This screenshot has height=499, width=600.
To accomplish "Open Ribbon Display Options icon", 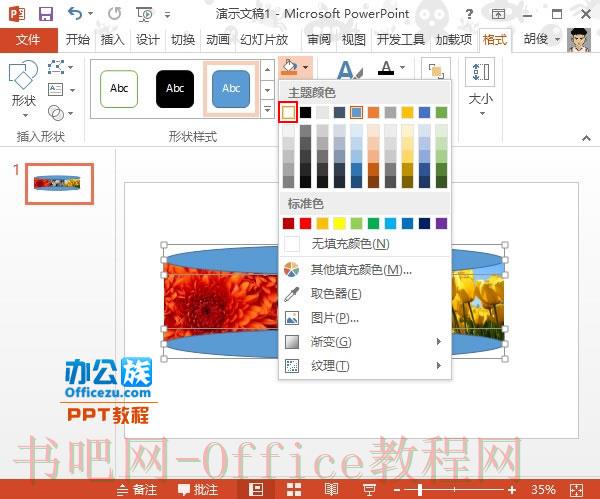I will [498, 15].
